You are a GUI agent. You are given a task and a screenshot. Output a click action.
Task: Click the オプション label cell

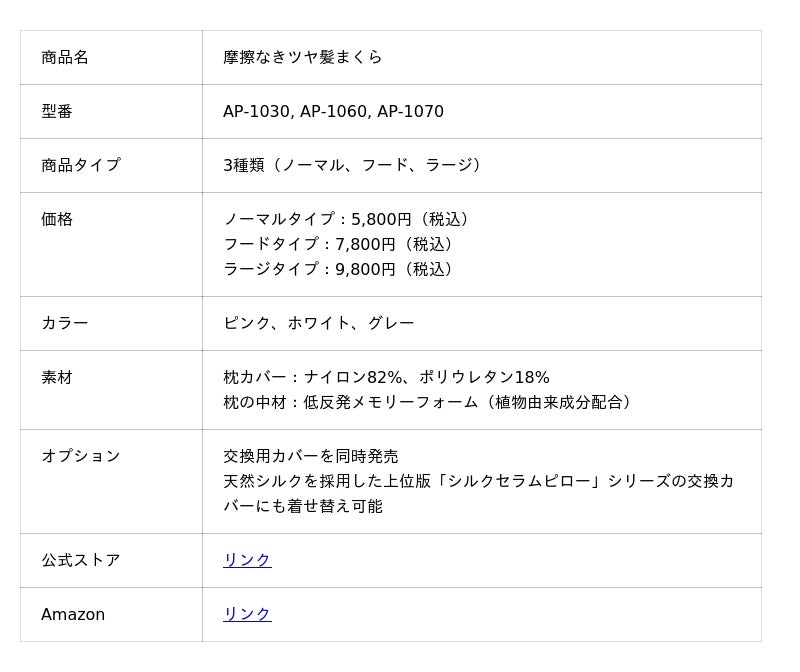81,456
